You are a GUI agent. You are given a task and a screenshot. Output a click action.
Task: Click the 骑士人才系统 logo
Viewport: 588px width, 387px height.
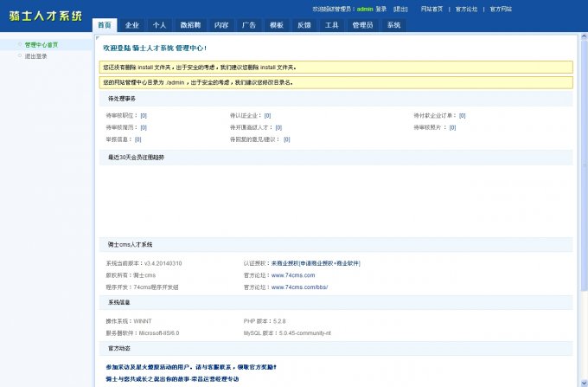(x=45, y=16)
